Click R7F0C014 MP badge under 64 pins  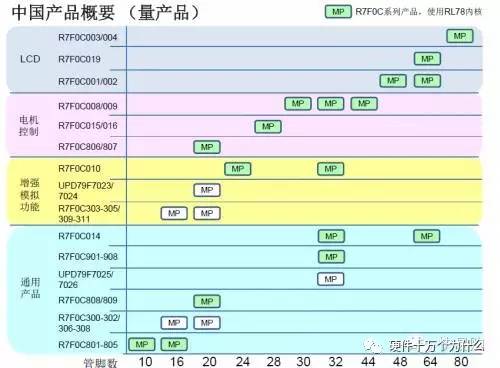click(427, 236)
